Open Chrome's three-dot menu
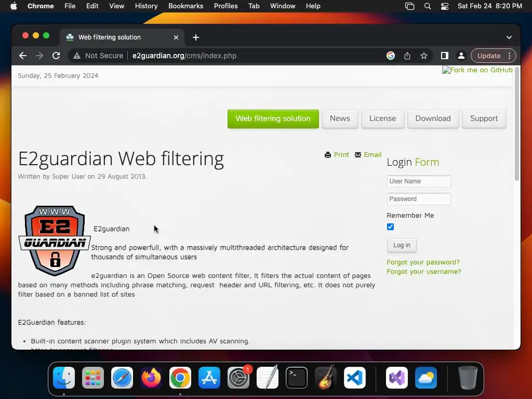Image resolution: width=532 pixels, height=399 pixels. [x=509, y=56]
